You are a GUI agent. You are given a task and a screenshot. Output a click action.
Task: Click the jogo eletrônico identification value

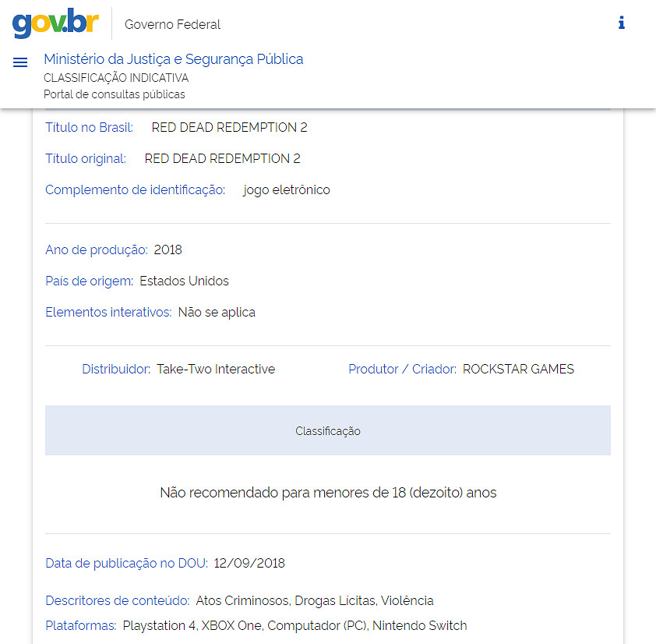pos(286,189)
